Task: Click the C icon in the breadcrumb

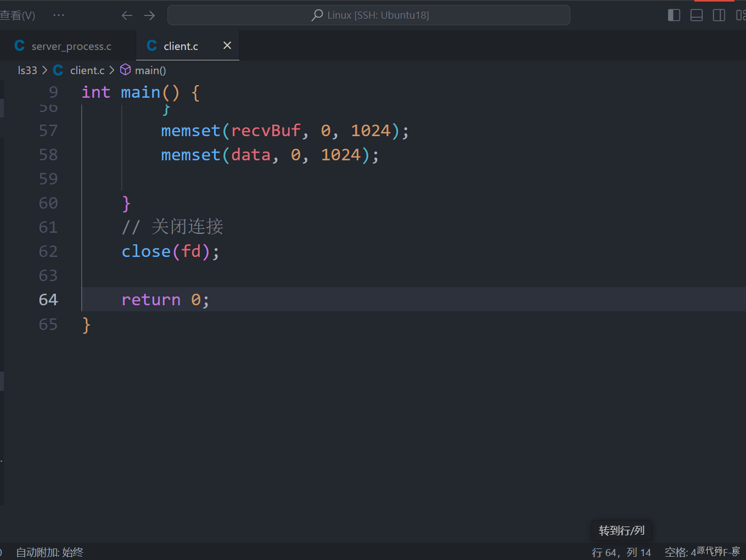Action: pos(58,70)
